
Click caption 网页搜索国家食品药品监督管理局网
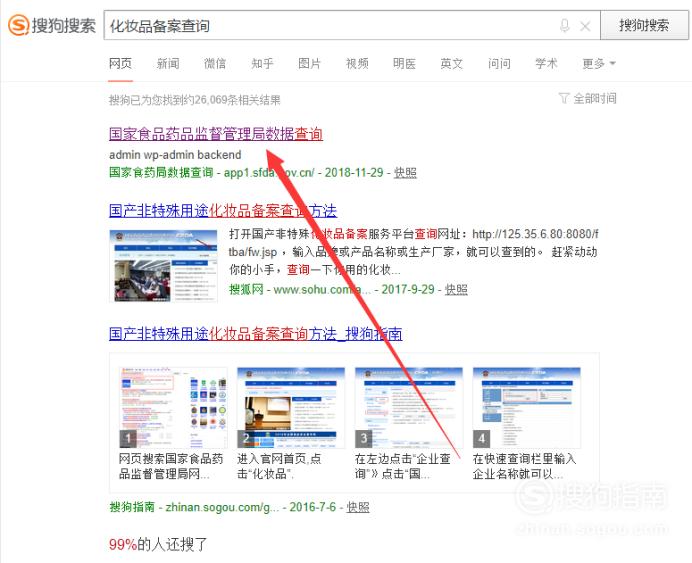[x=171, y=466]
